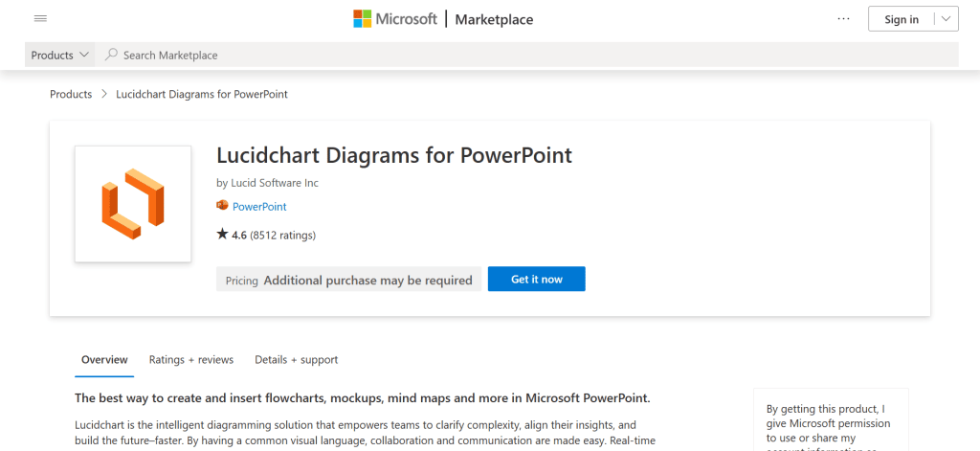
Task: Click the search magnifier icon
Action: 112,56
